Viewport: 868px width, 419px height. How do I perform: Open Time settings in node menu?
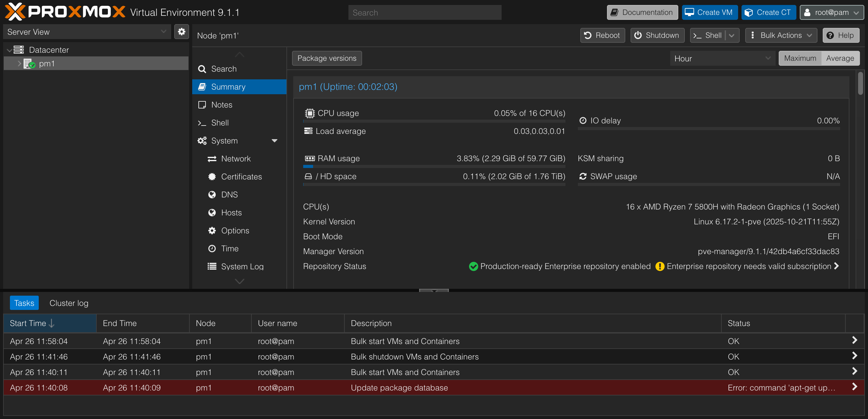[x=239, y=249]
